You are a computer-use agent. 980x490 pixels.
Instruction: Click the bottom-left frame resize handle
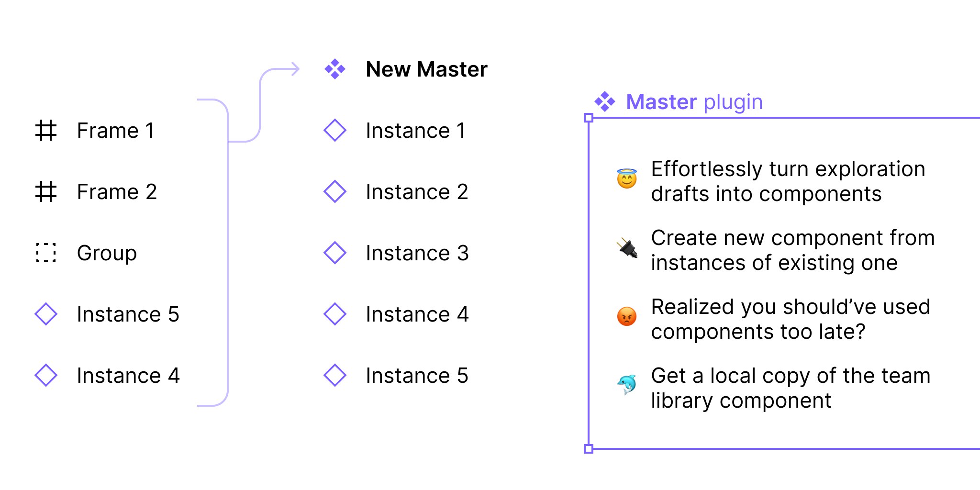click(589, 449)
